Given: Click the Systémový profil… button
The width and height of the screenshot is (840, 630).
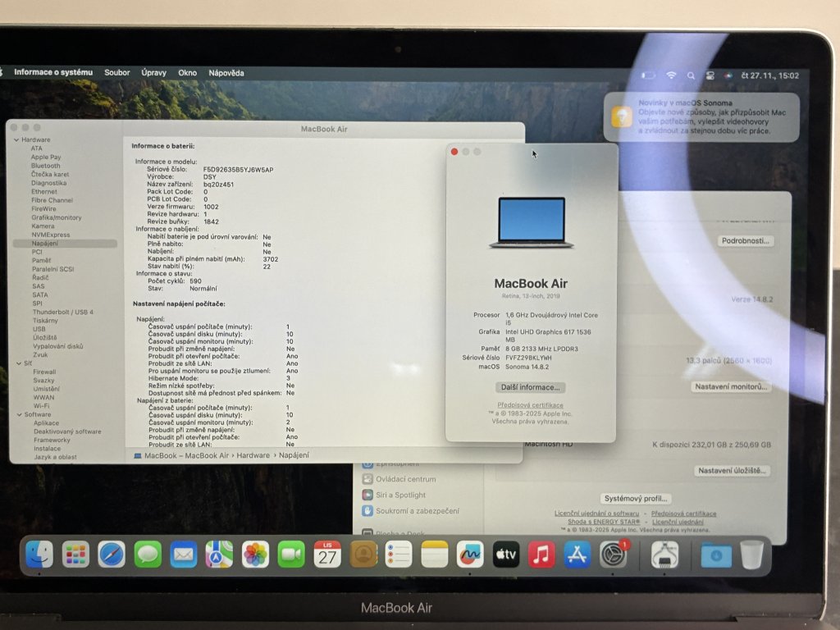Looking at the screenshot, I should (x=636, y=498).
